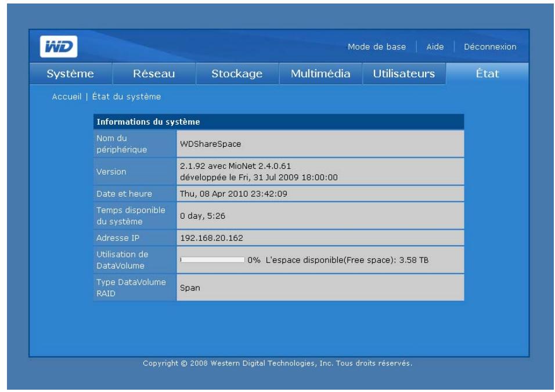Viewport: 555px width, 392px height.
Task: Select the IP address 192.168.20.162
Action: click(212, 238)
